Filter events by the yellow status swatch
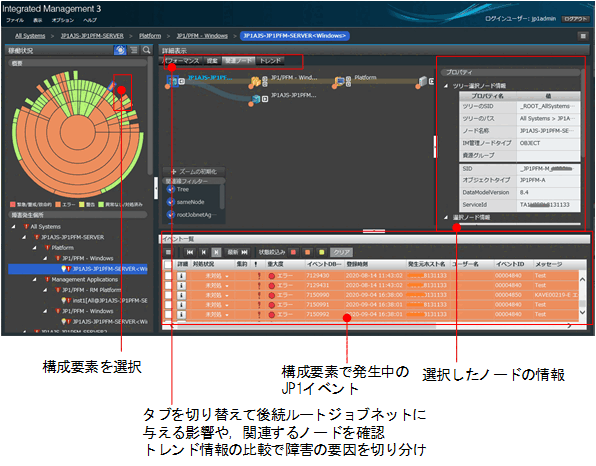Screen dimensions: 596x466 pyautogui.click(x=322, y=252)
